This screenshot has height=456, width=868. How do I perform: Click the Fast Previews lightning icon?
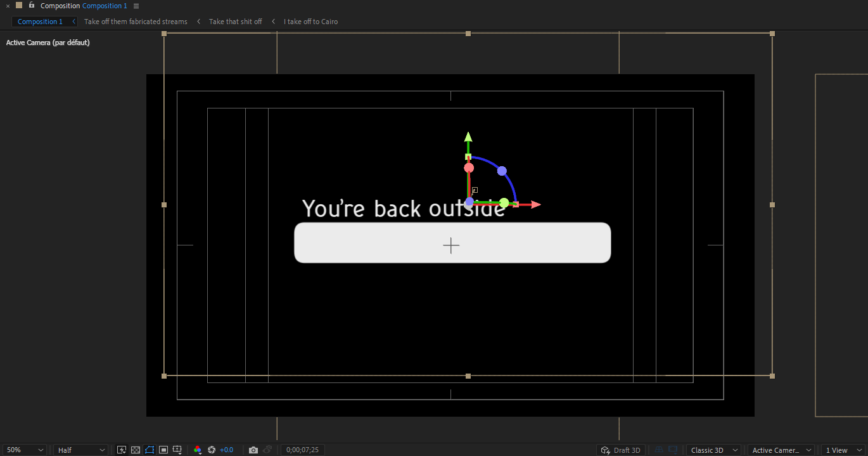pos(122,450)
